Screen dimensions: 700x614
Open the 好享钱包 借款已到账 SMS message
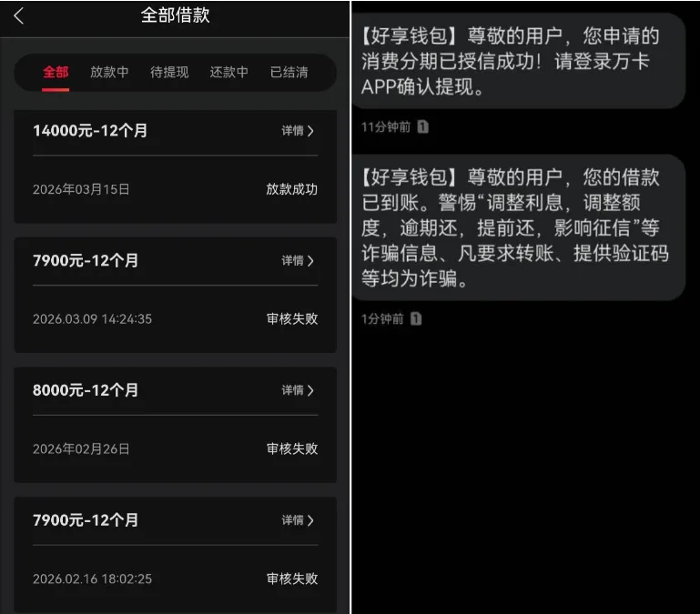click(518, 227)
